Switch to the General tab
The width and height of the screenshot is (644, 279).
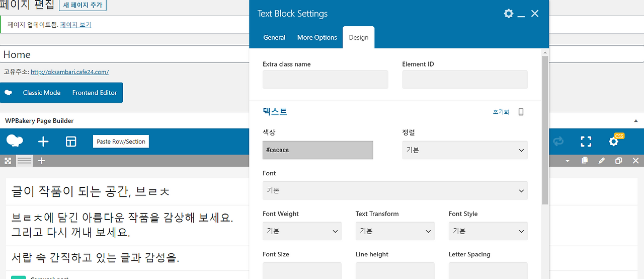tap(274, 37)
